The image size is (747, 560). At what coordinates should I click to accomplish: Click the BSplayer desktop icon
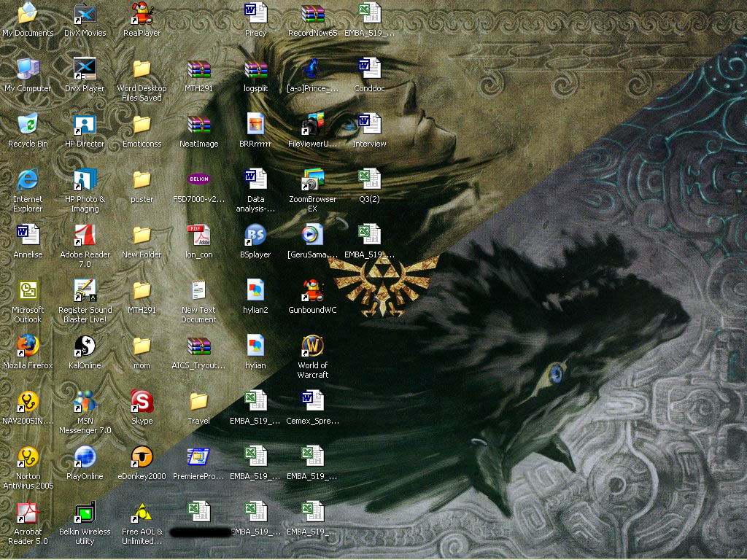pyautogui.click(x=255, y=236)
